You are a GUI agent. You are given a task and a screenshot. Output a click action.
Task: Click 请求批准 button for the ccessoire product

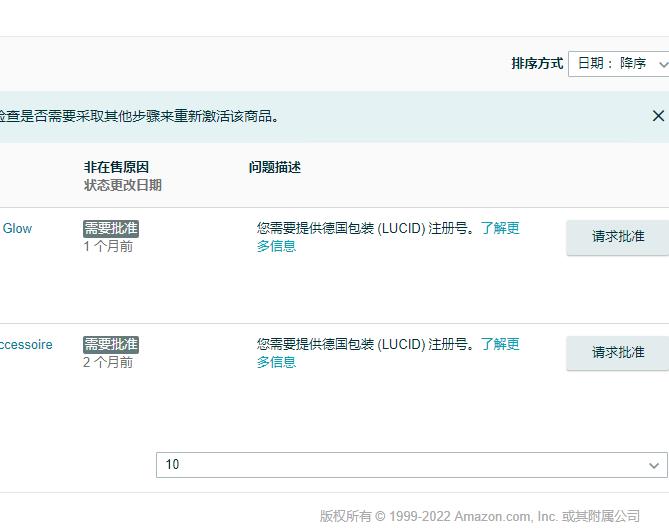(x=617, y=353)
